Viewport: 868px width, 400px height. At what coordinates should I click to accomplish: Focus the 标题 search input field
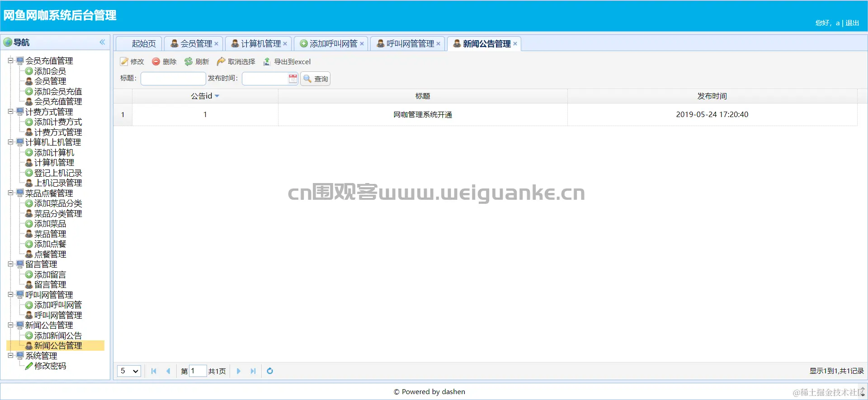point(173,79)
